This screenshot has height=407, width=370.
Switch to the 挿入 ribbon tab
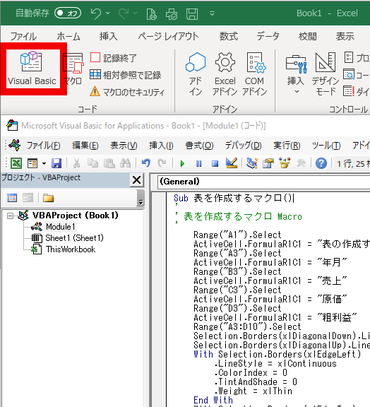[108, 36]
